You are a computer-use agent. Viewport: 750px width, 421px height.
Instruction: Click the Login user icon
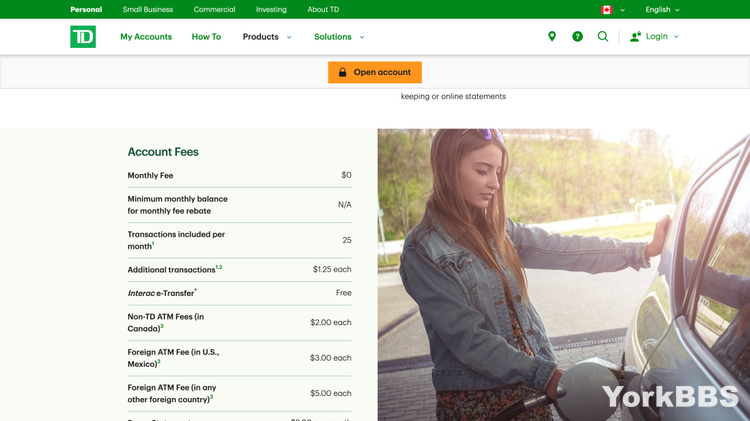click(x=635, y=36)
